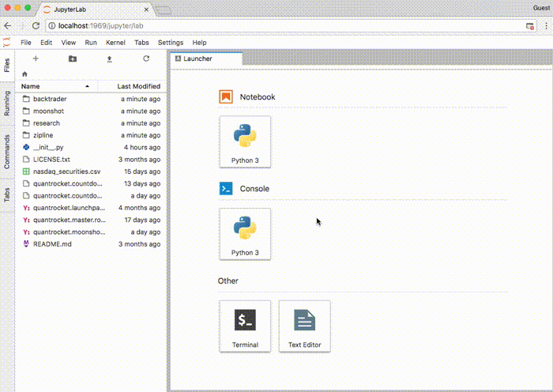Reload the browser page
The height and width of the screenshot is (392, 553).
point(36,26)
